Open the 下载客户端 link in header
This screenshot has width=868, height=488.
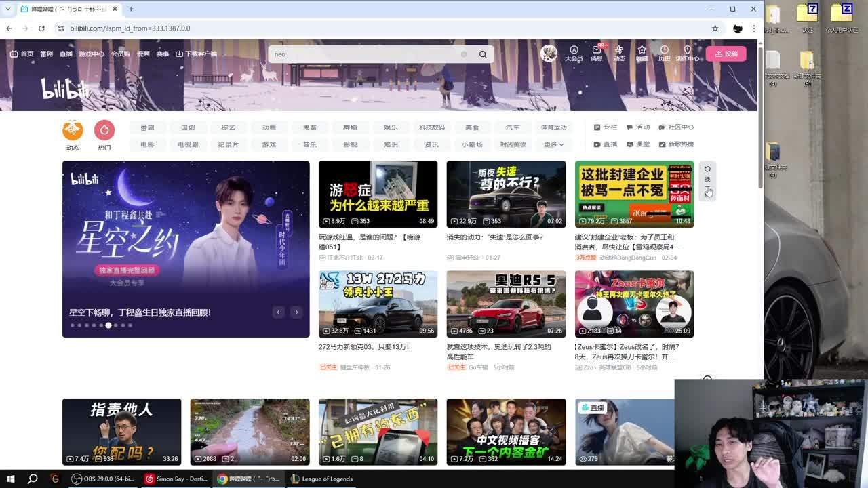(197, 54)
